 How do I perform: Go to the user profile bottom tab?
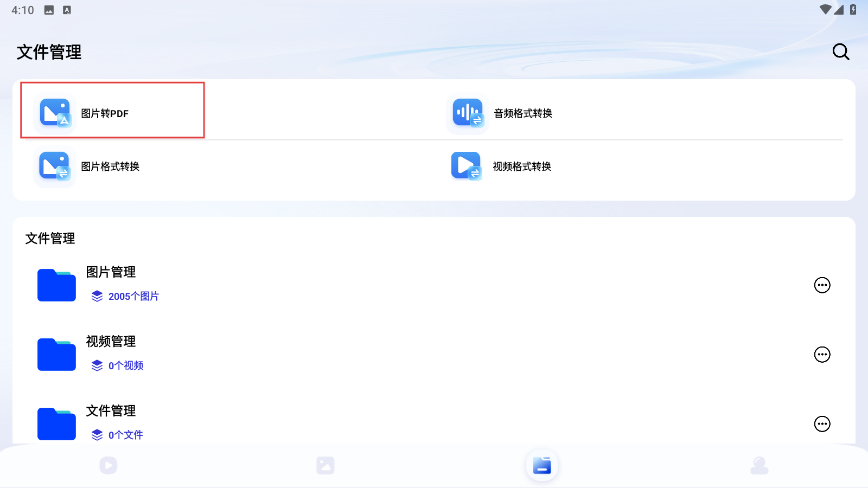(x=759, y=465)
